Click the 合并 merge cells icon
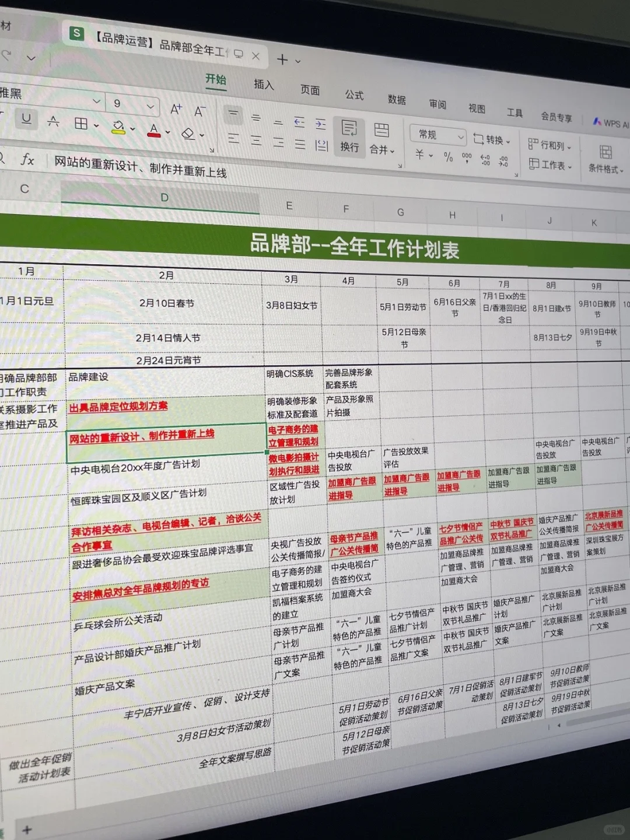The image size is (630, 840). point(381,130)
